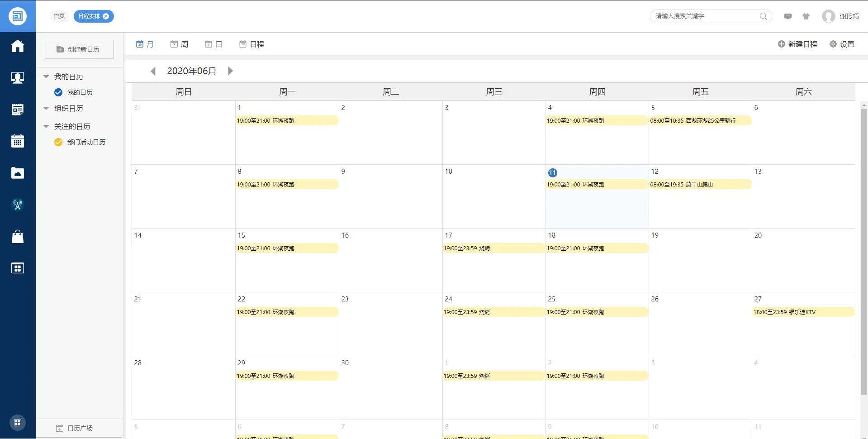This screenshot has height=439, width=868.
Task: Open the 莫干山爬山 event on June 12
Action: [x=699, y=185]
